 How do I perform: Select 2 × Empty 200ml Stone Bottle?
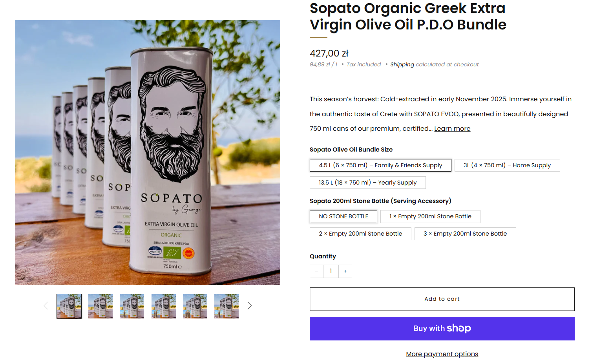click(x=360, y=234)
